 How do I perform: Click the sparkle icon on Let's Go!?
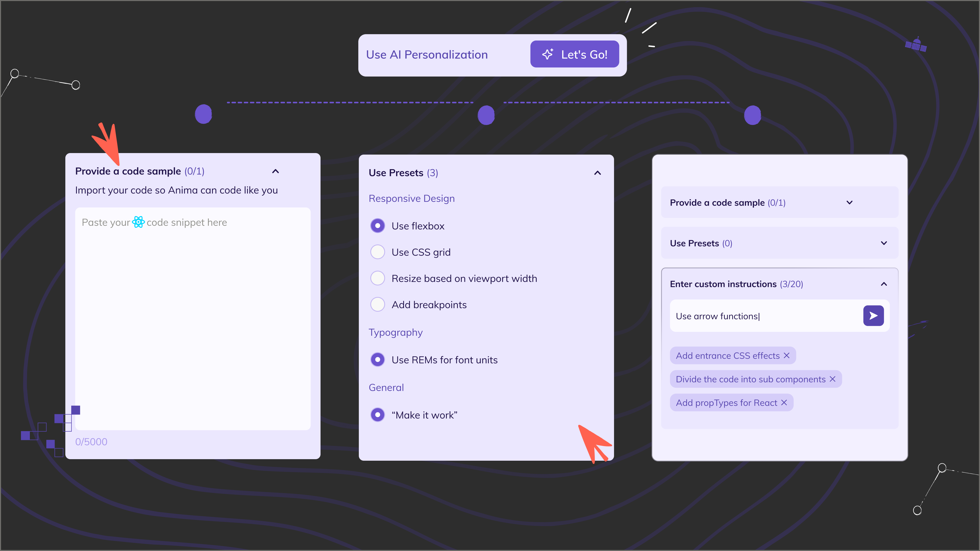click(x=547, y=54)
